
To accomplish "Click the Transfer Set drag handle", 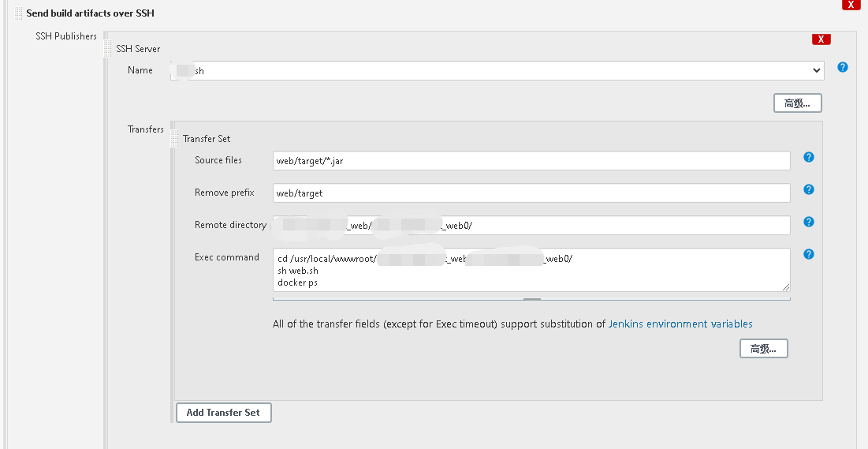I will pos(176,138).
